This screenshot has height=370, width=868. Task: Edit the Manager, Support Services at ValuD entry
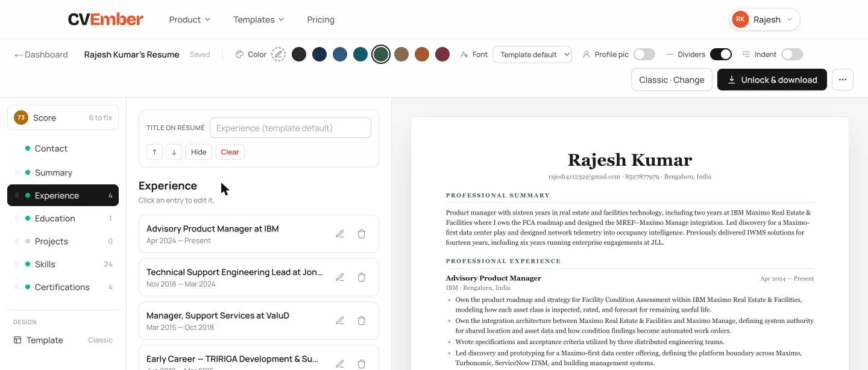(340, 321)
